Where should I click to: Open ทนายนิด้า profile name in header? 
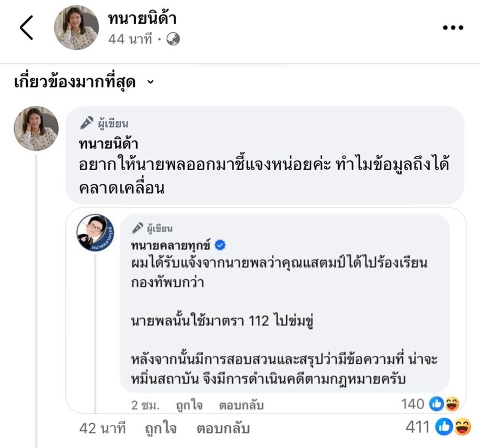coord(142,19)
